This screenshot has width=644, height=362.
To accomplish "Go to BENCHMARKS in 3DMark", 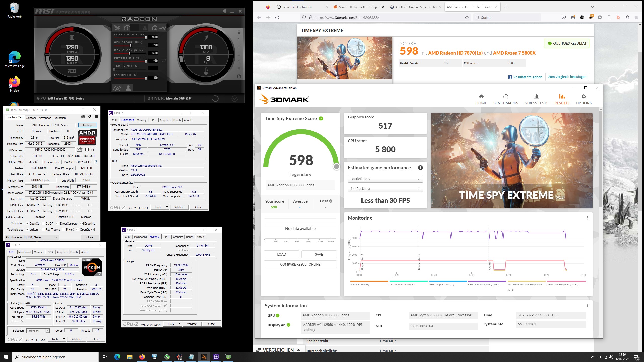I will [x=506, y=100].
